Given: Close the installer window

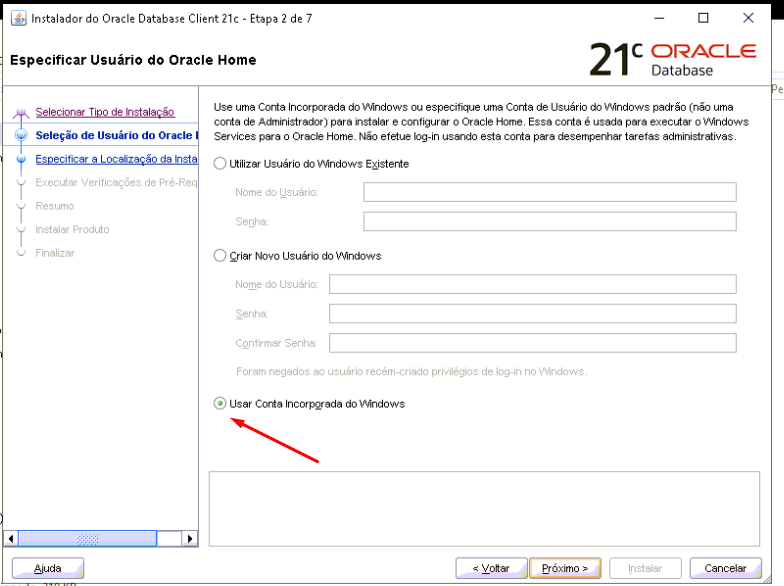Looking at the screenshot, I should (x=748, y=18).
